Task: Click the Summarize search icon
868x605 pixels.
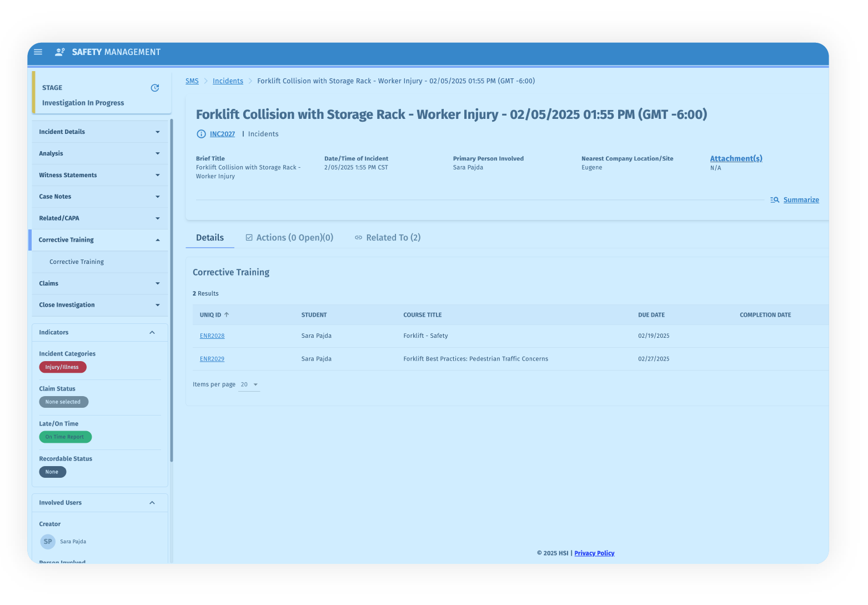Action: pyautogui.click(x=775, y=200)
